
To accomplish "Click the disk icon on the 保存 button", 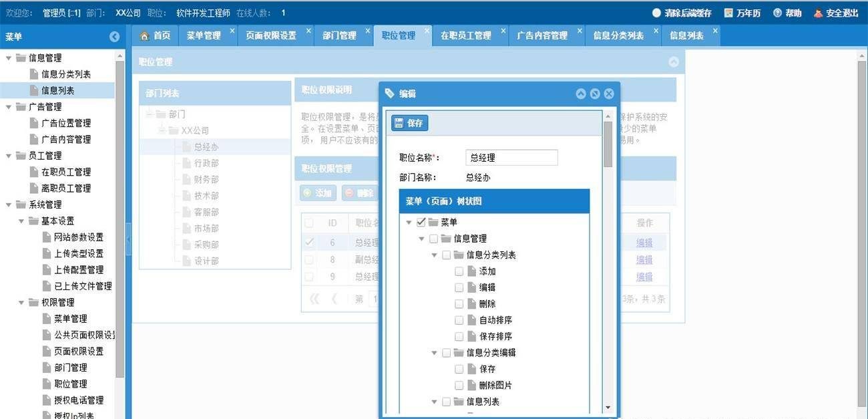I will (x=399, y=123).
